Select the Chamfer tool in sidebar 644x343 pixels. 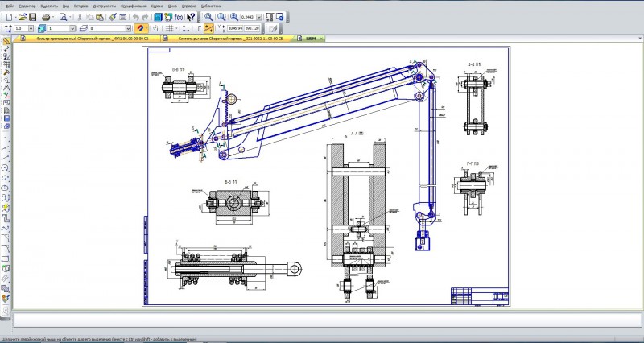pyautogui.click(x=6, y=238)
